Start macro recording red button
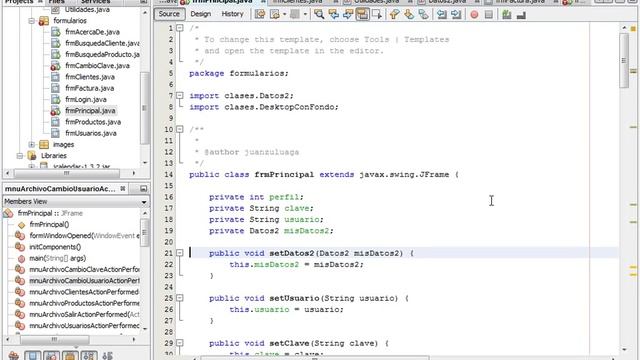The width and height of the screenshot is (640, 360). [474, 15]
